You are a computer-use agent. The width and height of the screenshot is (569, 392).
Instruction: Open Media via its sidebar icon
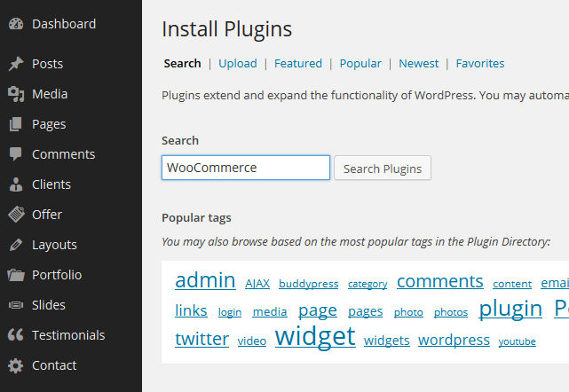(x=15, y=94)
